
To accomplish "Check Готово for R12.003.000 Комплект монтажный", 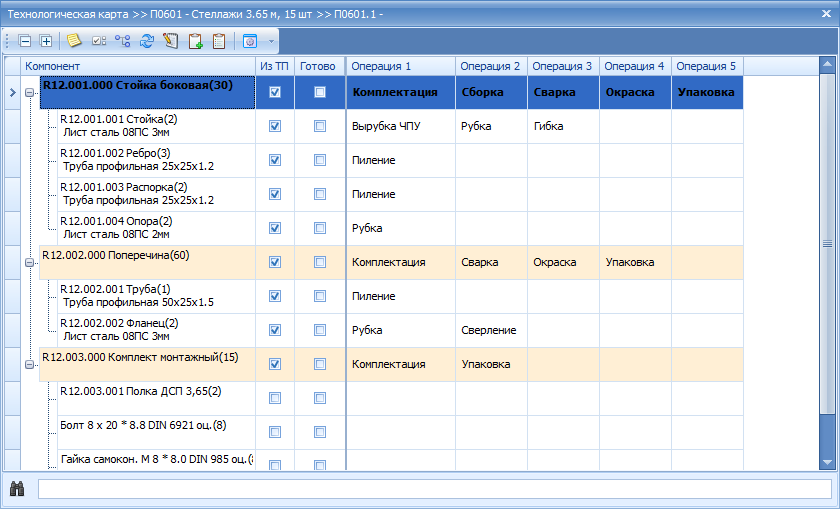I will 320,364.
